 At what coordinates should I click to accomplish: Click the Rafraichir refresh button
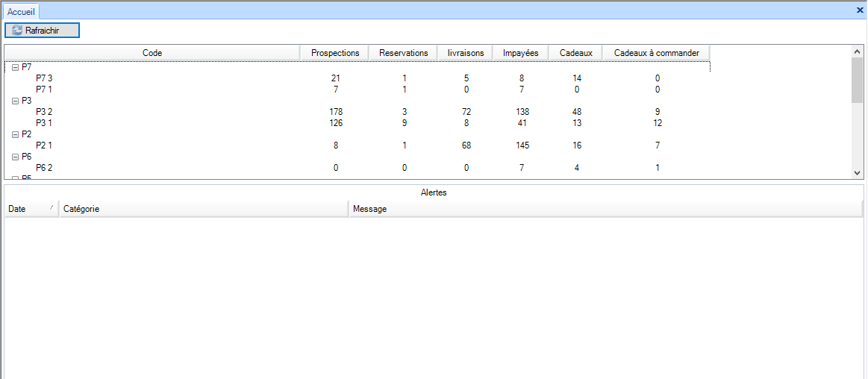click(x=42, y=31)
